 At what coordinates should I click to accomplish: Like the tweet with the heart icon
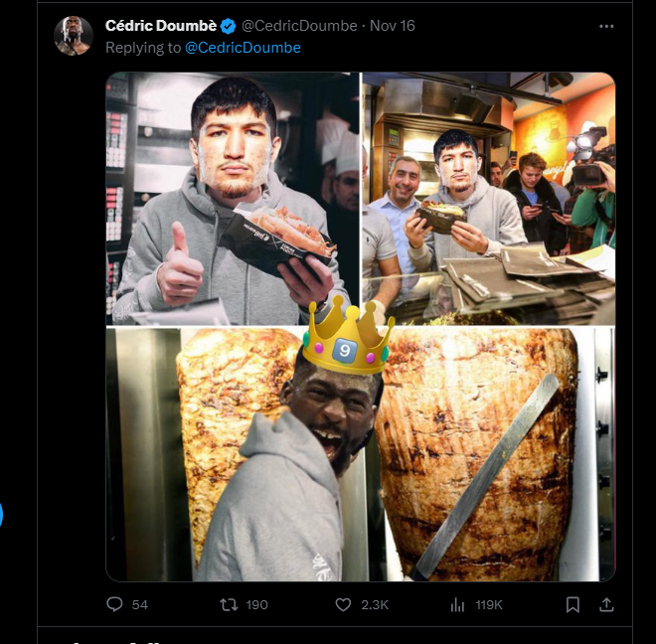pos(344,604)
